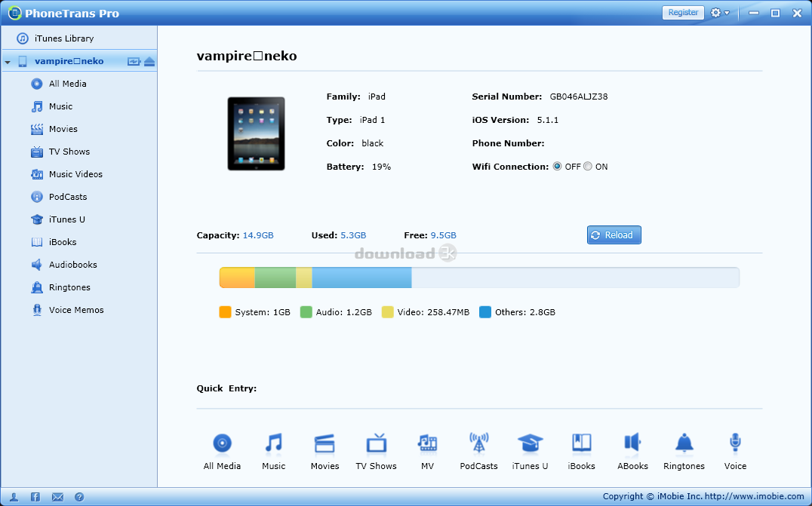The width and height of the screenshot is (812, 506).
Task: Open the Music quick entry icon
Action: click(273, 443)
